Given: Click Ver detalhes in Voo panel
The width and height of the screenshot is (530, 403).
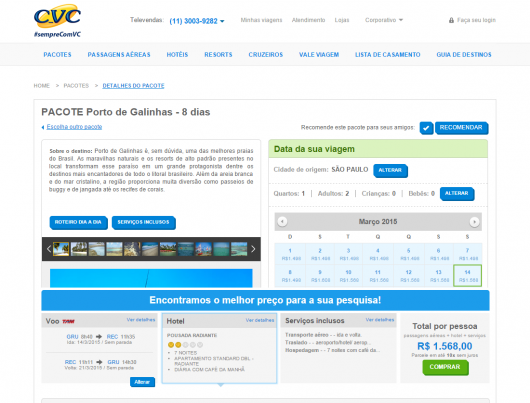Looking at the screenshot, I should [141, 319].
